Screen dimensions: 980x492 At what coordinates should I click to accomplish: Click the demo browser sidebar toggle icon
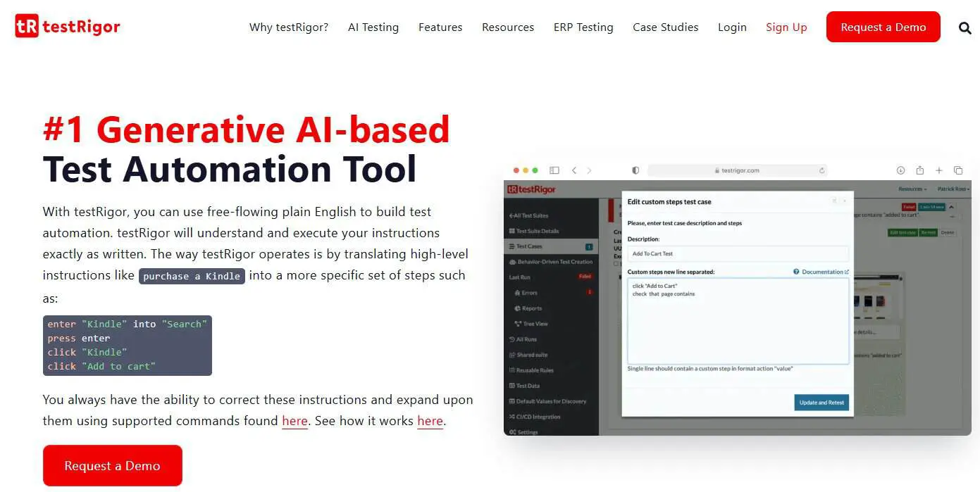[554, 170]
